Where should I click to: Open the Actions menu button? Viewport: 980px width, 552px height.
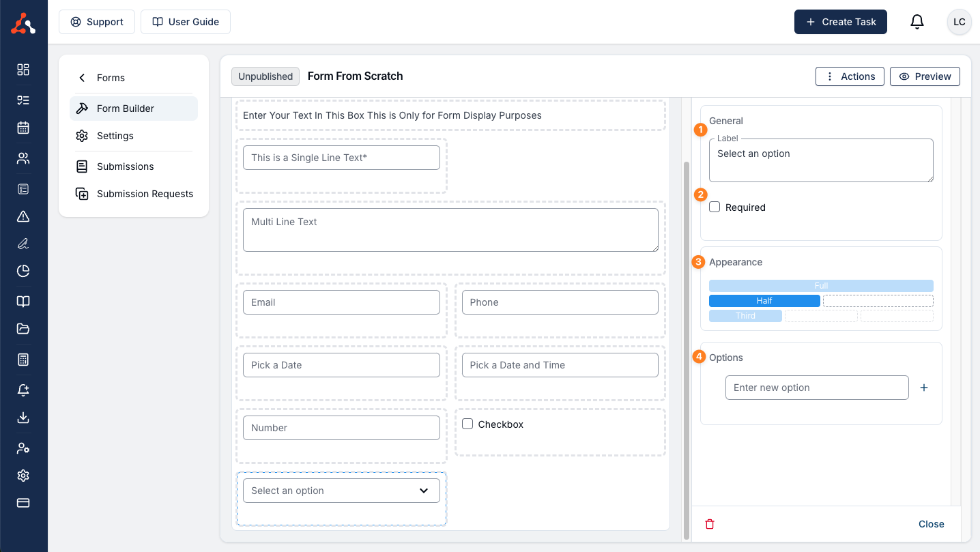[850, 76]
